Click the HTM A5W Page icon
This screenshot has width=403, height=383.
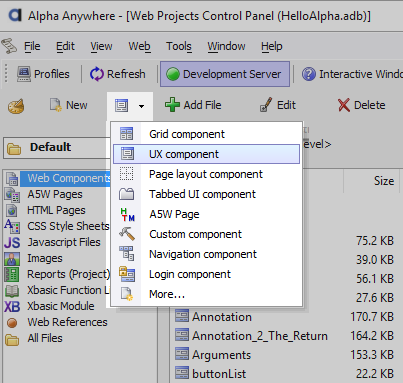click(x=127, y=214)
